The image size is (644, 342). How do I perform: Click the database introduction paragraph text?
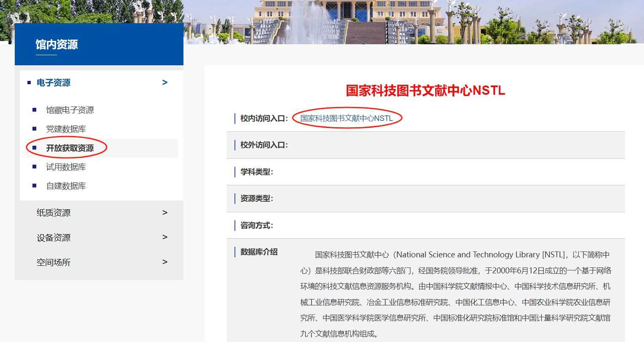point(455,294)
